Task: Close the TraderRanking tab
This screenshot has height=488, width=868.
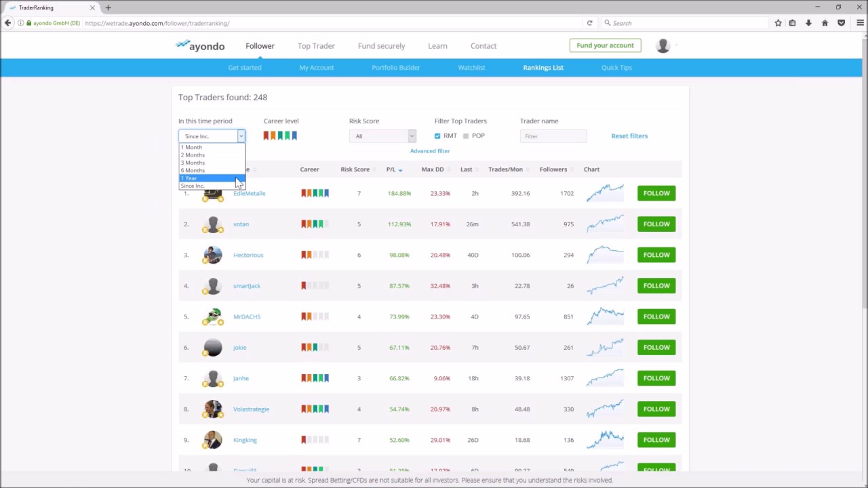Action: 92,7
